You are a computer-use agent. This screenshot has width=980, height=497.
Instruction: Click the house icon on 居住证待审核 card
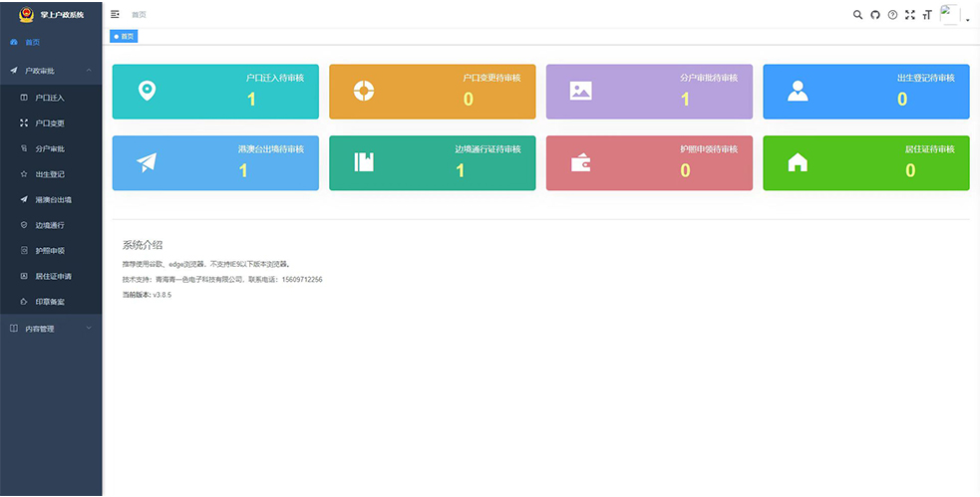[x=798, y=162]
